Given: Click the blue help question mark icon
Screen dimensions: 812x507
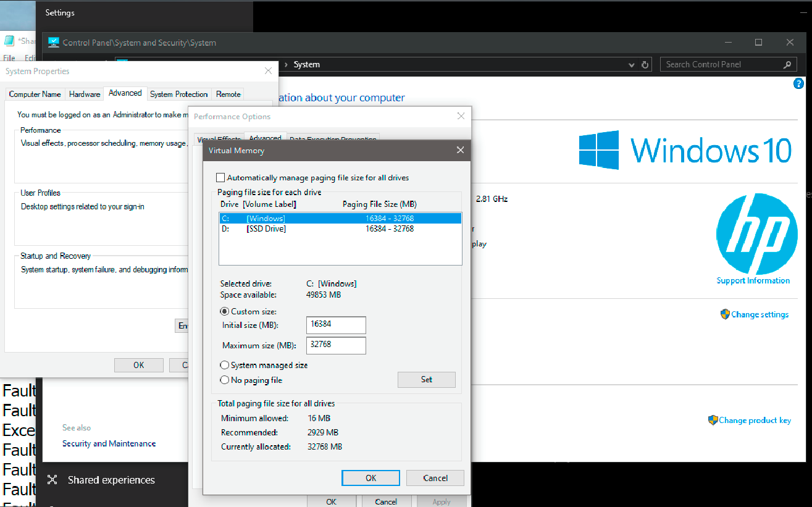Looking at the screenshot, I should pyautogui.click(x=798, y=84).
